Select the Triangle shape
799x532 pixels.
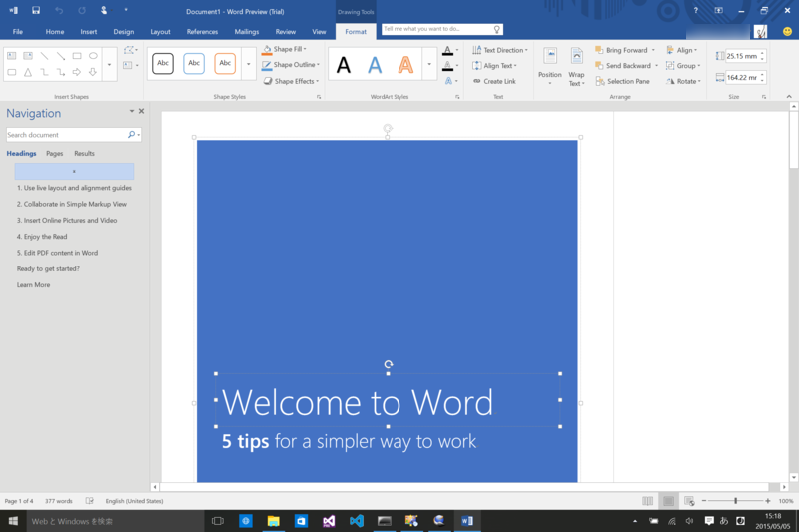(x=28, y=72)
